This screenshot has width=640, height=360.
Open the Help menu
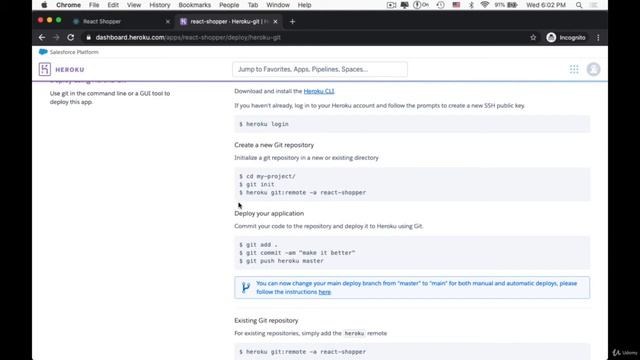(304, 5)
